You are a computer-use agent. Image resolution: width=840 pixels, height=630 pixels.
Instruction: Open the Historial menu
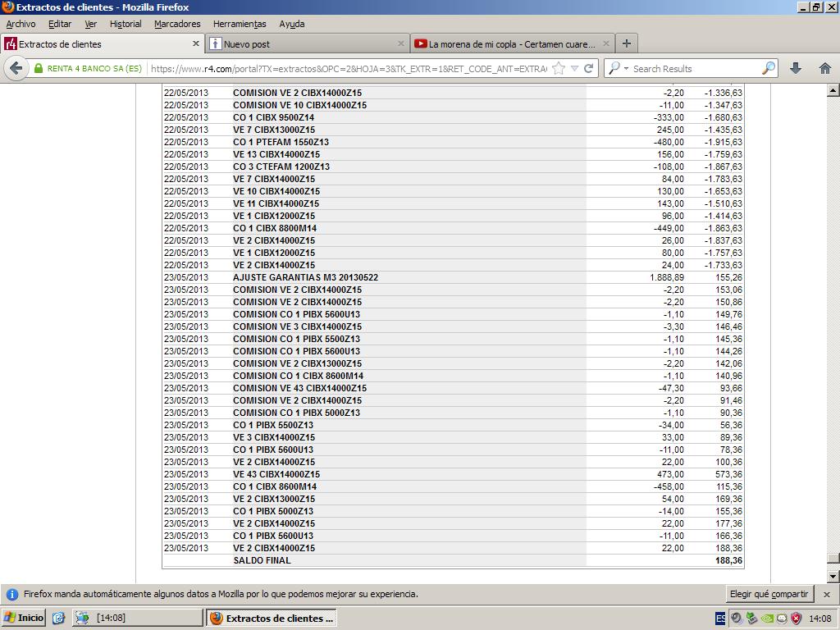pos(126,24)
